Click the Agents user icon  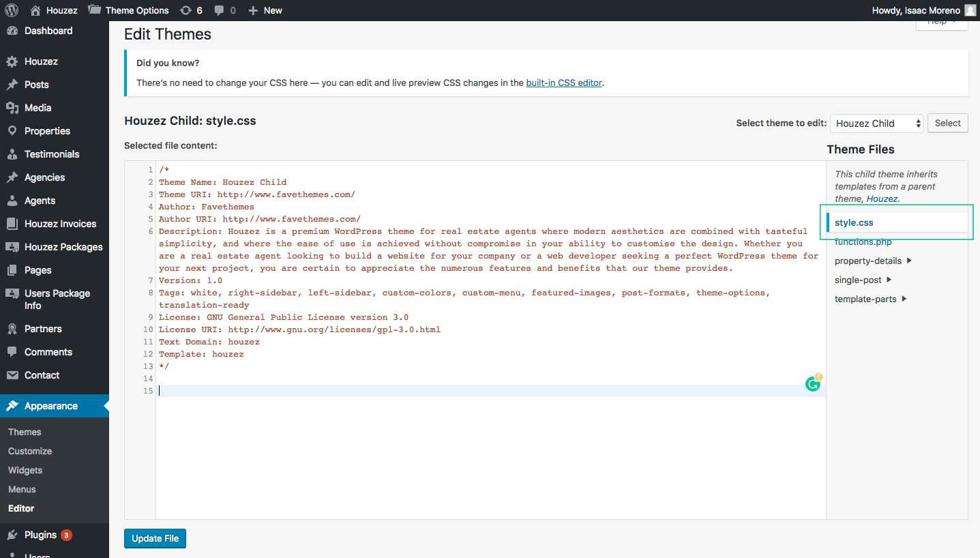point(12,201)
